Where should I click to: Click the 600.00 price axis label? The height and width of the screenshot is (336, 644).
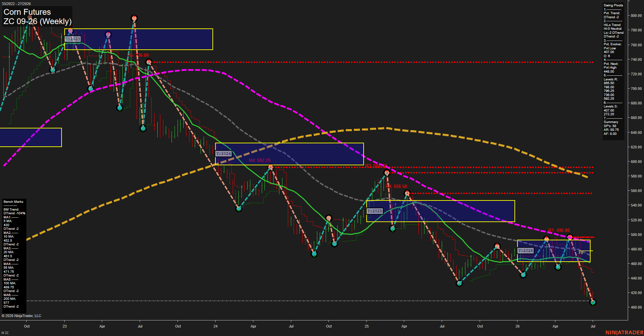(636, 162)
